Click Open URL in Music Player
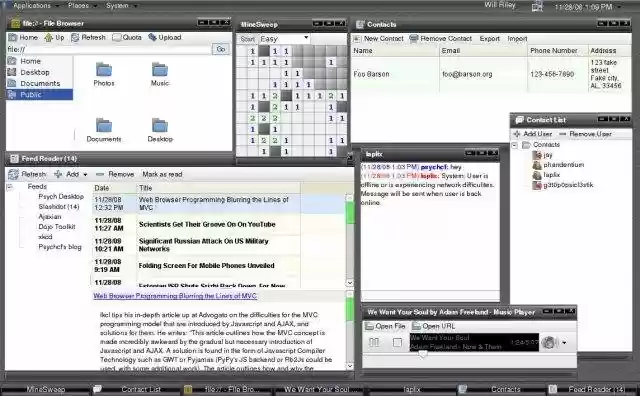The height and width of the screenshot is (396, 640). pos(433,326)
